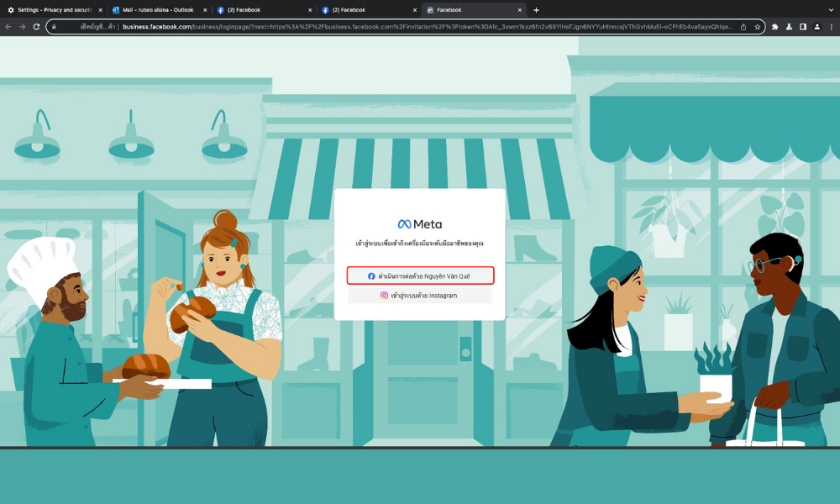Screen dimensions: 840x504
Task: Share this page from the address bar
Action: [x=743, y=27]
